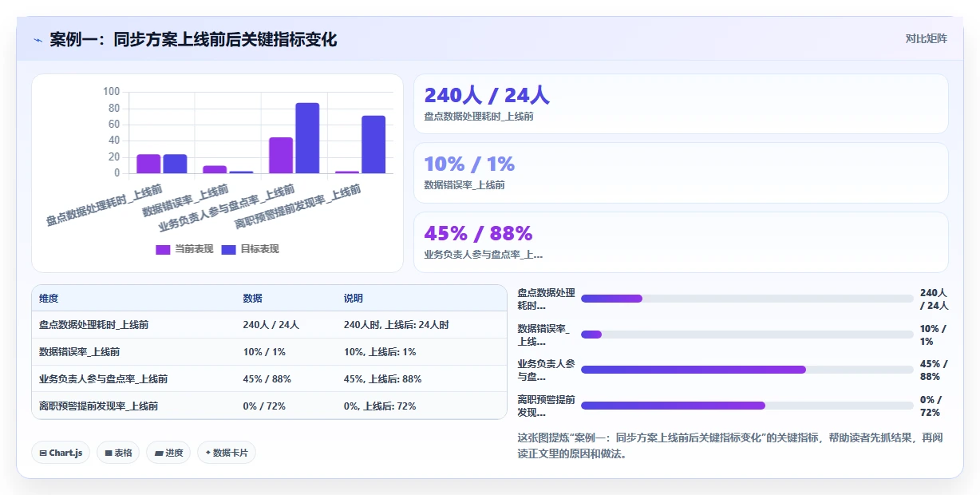Click table cell 0%, 上线后: 72%
The image size is (980, 495).
tap(380, 406)
